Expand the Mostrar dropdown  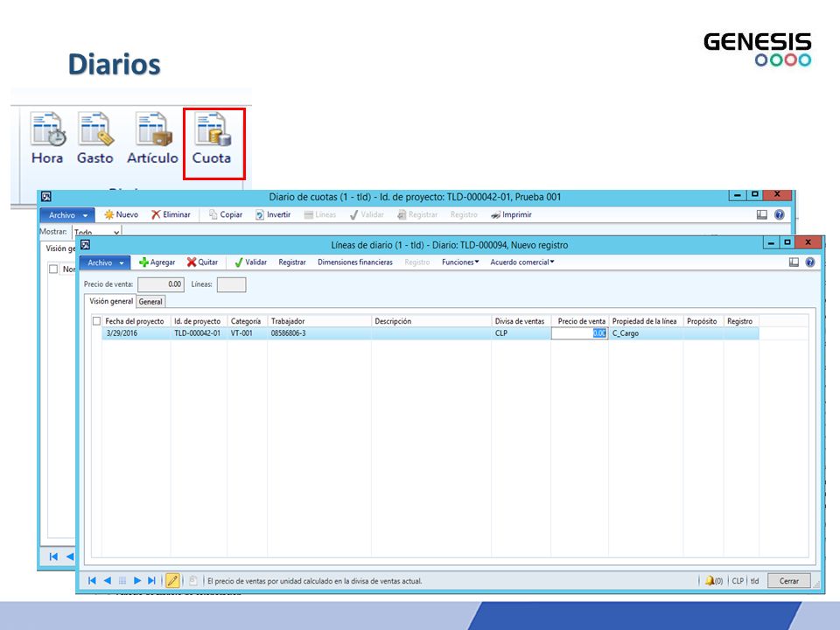(116, 233)
